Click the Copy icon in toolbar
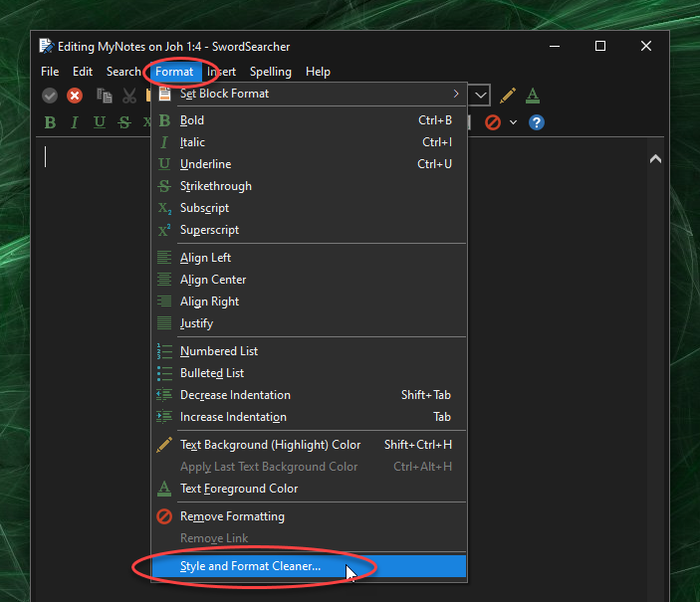The image size is (700, 602). point(104,96)
